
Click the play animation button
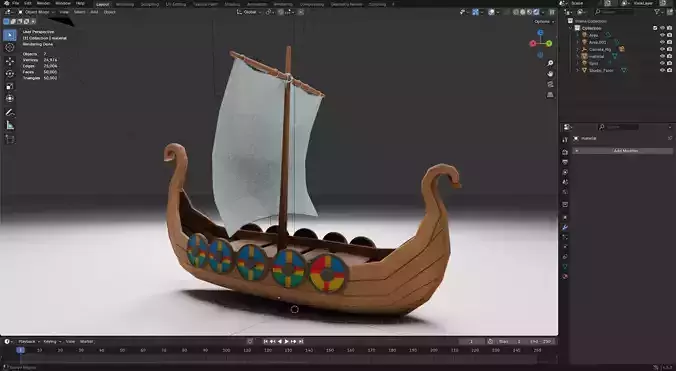(287, 341)
